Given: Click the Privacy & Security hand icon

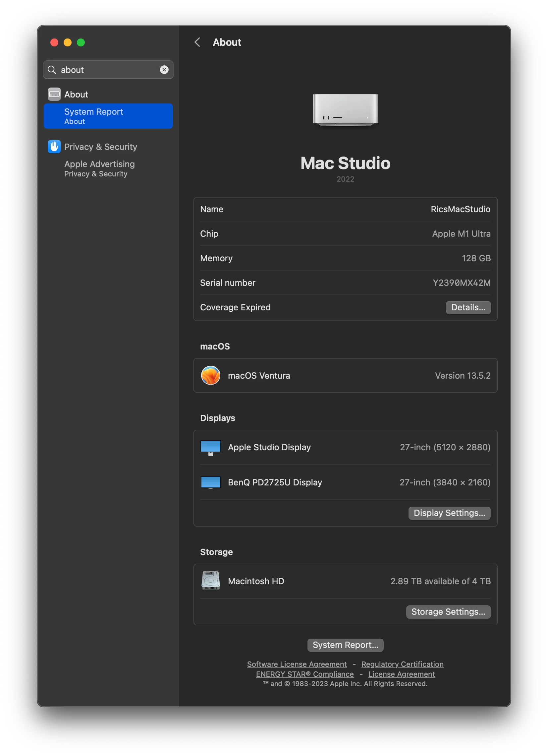Looking at the screenshot, I should 54,147.
